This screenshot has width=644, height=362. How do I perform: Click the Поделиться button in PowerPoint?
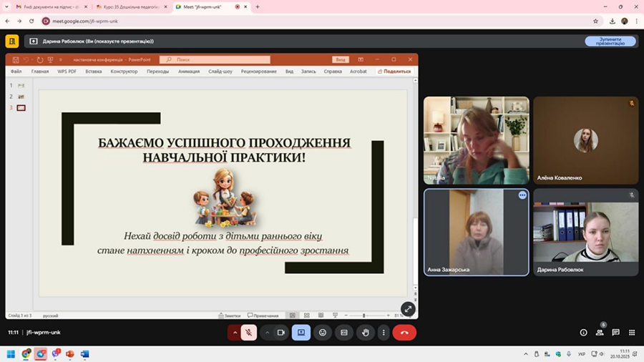click(394, 72)
